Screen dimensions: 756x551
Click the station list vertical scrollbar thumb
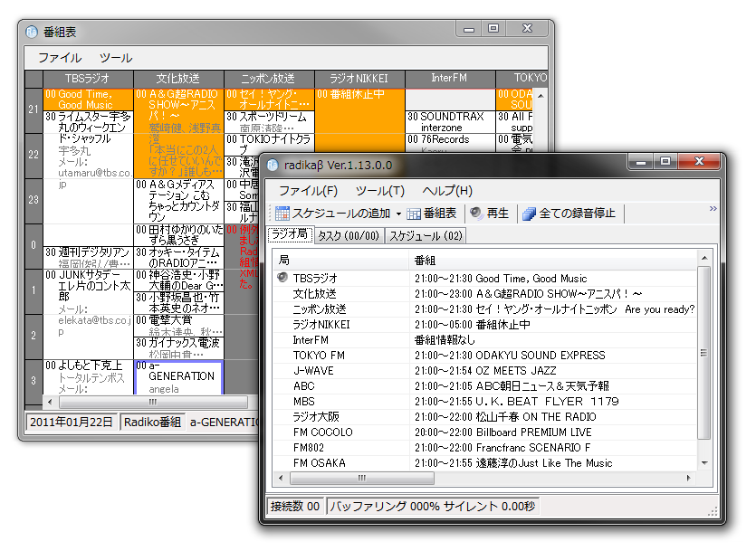coord(704,353)
